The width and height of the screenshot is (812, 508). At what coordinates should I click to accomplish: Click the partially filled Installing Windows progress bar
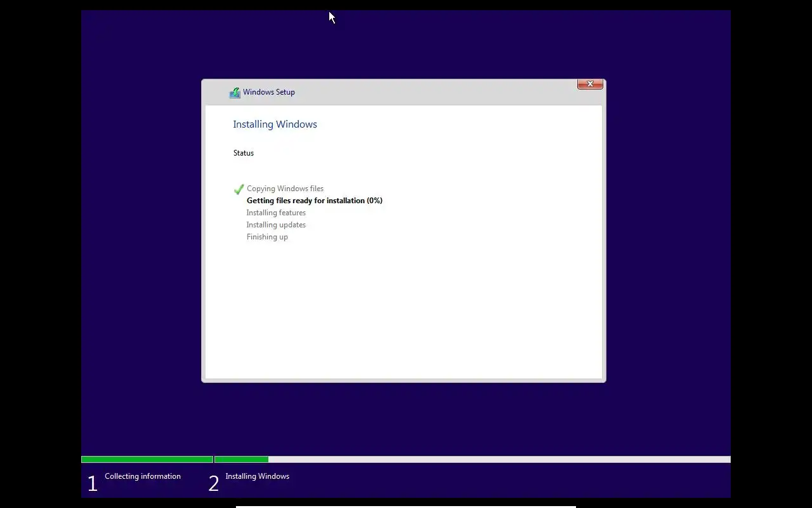click(473, 459)
